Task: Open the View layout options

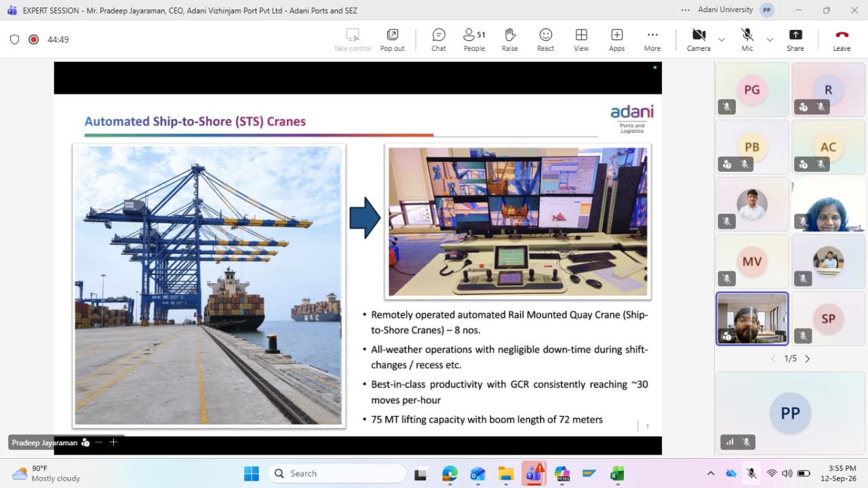Action: point(581,39)
